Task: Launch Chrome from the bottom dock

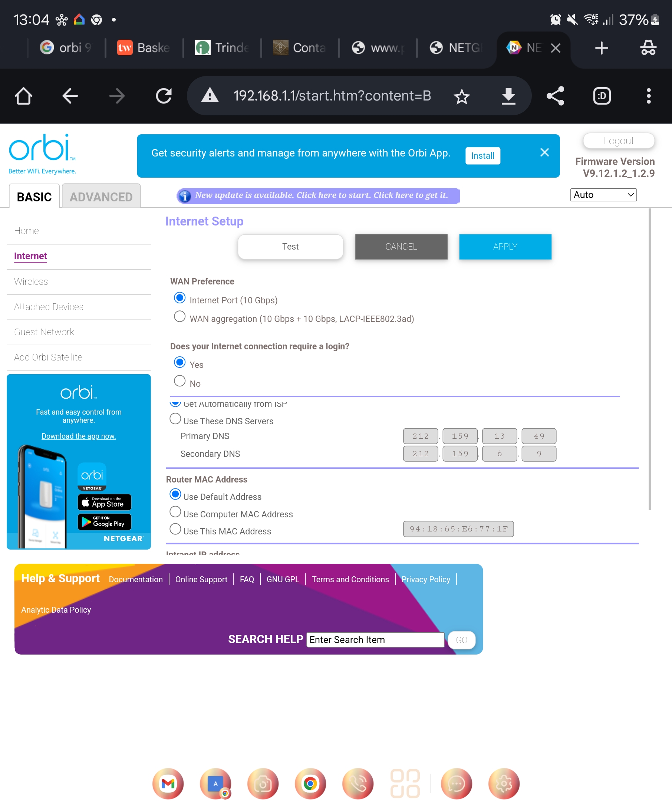Action: (310, 784)
